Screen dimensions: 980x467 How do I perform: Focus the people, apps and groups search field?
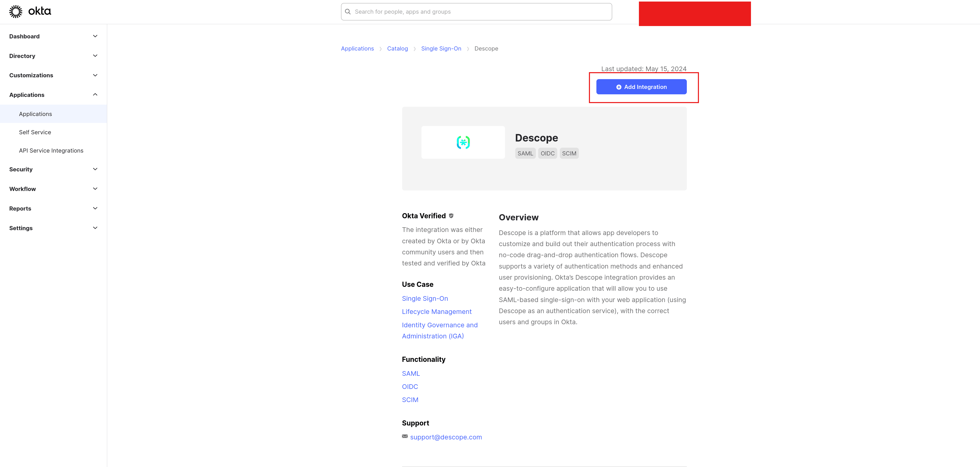tap(479, 12)
